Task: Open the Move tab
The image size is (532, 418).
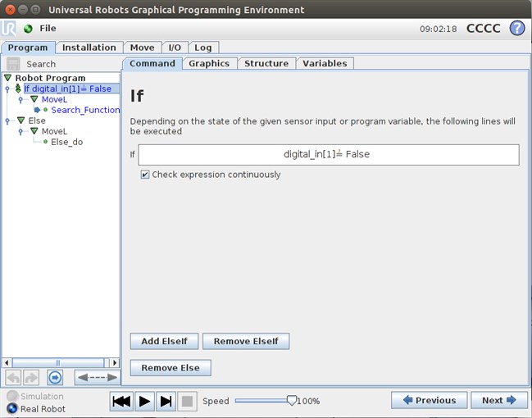Action: coord(142,48)
